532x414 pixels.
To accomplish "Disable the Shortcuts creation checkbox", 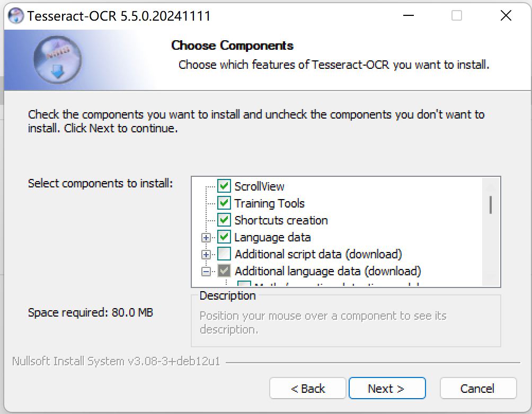I will (x=224, y=220).
